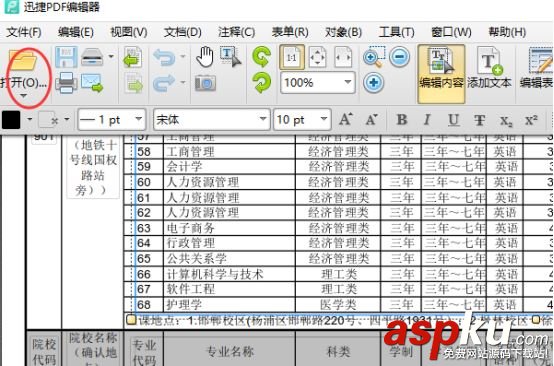Click the 医学类 category cell
This screenshot has height=366, width=554.
pyautogui.click(x=338, y=305)
